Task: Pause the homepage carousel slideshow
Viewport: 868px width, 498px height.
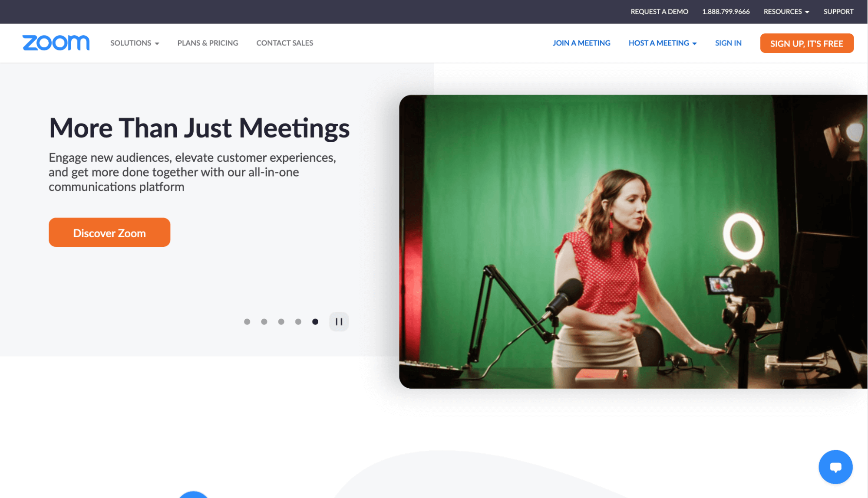Action: point(339,321)
